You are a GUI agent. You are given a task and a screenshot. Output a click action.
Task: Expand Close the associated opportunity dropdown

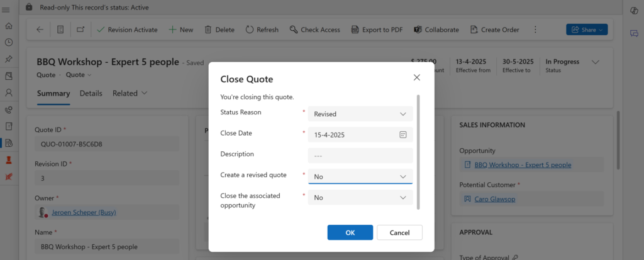coord(360,197)
